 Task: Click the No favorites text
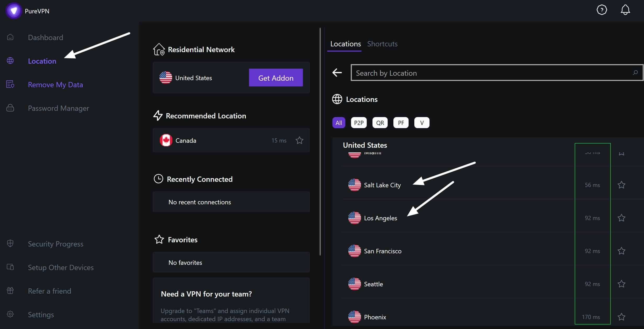[x=185, y=262]
